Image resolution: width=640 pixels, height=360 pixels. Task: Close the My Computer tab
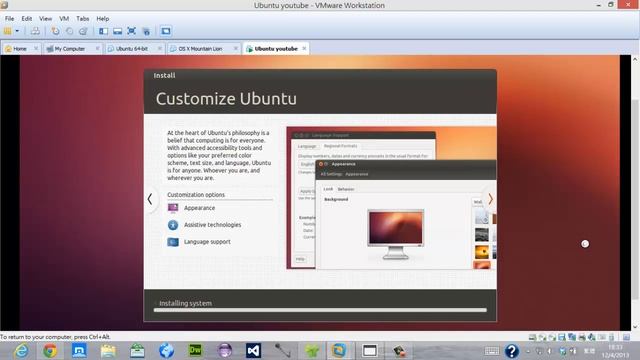[97, 49]
